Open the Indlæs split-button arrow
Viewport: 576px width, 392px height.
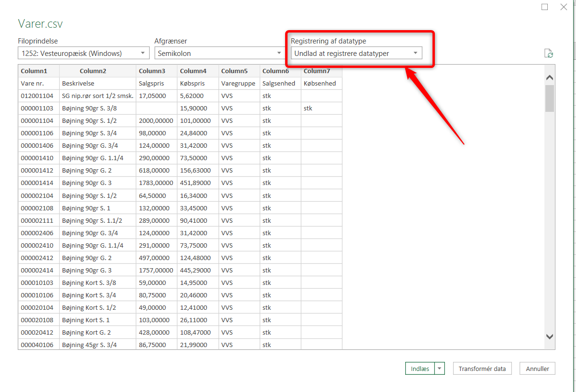440,368
